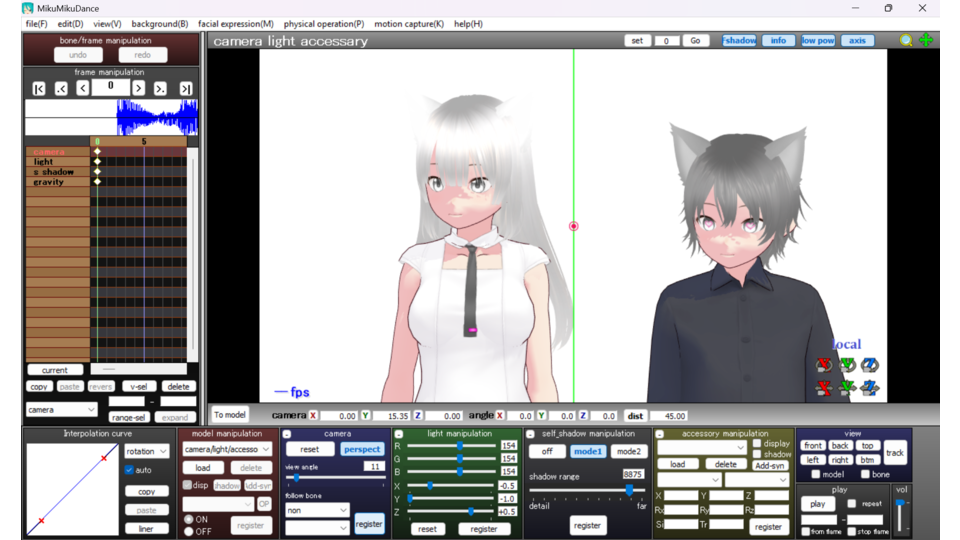The image size is (960, 540).
Task: Jump to the last frame
Action: tap(185, 89)
